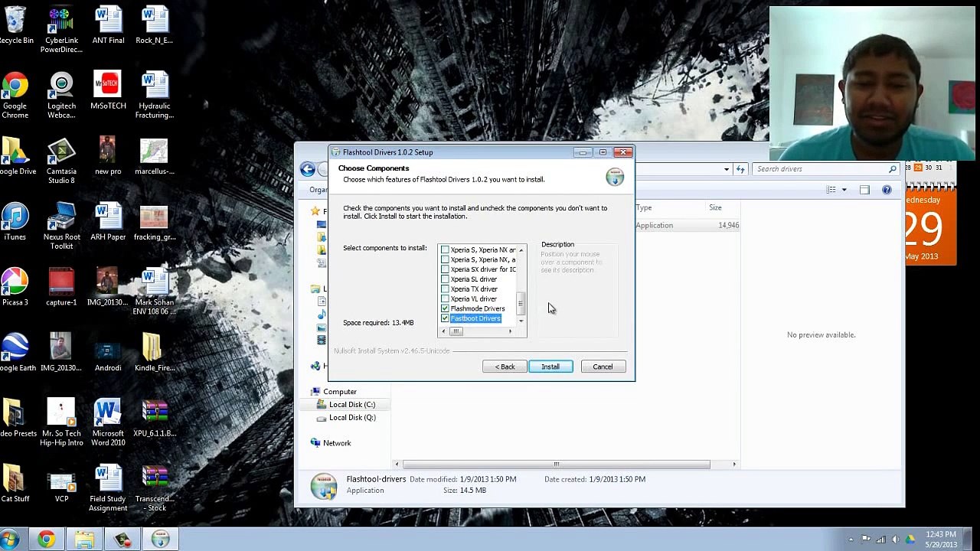
Task: Sort files by Size column
Action: (x=715, y=207)
